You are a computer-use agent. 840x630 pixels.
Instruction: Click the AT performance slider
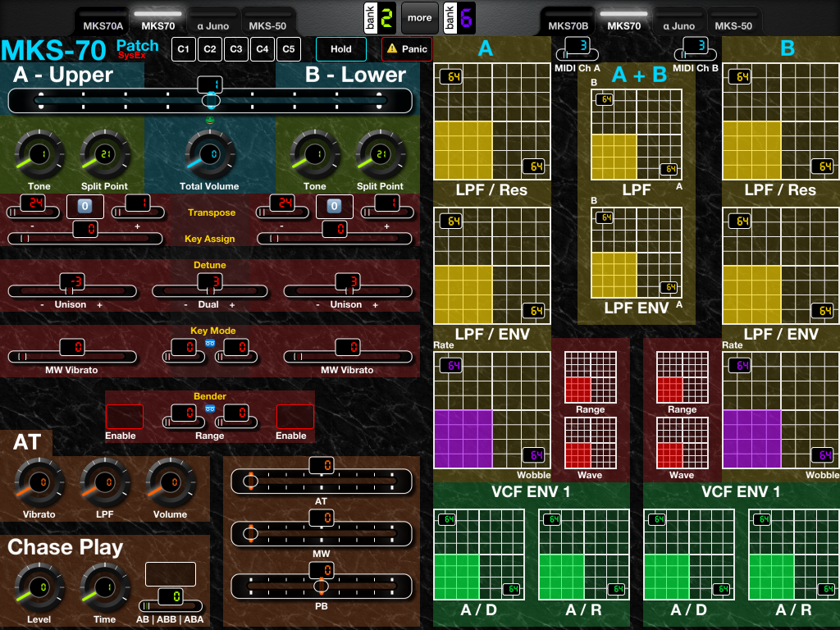pos(322,481)
